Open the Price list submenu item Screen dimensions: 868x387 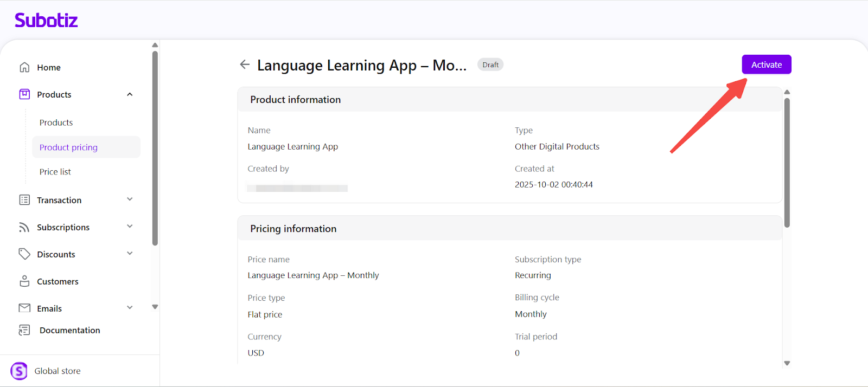(55, 172)
